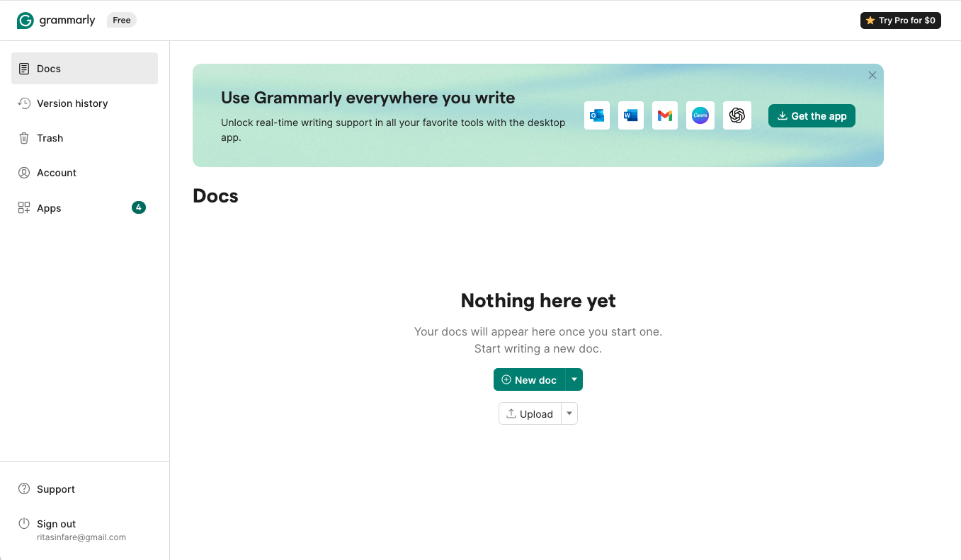Image resolution: width=961 pixels, height=560 pixels.
Task: Expand the Upload options dropdown arrow
Action: 569,413
